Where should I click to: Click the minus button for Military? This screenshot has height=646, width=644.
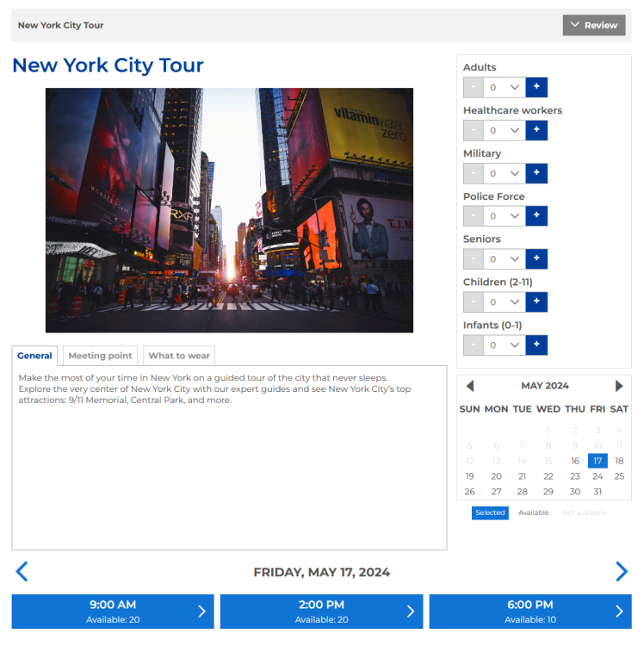[473, 173]
